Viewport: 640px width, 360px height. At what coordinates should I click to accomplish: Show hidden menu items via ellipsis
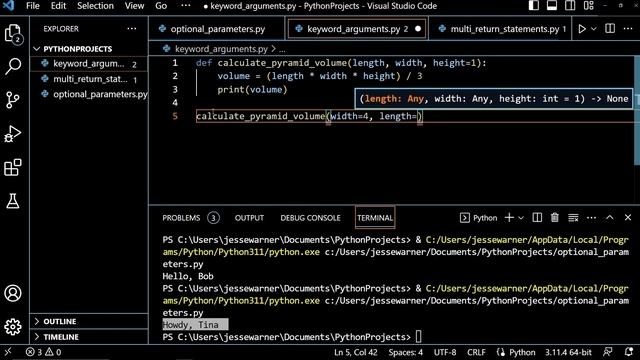click(x=186, y=6)
